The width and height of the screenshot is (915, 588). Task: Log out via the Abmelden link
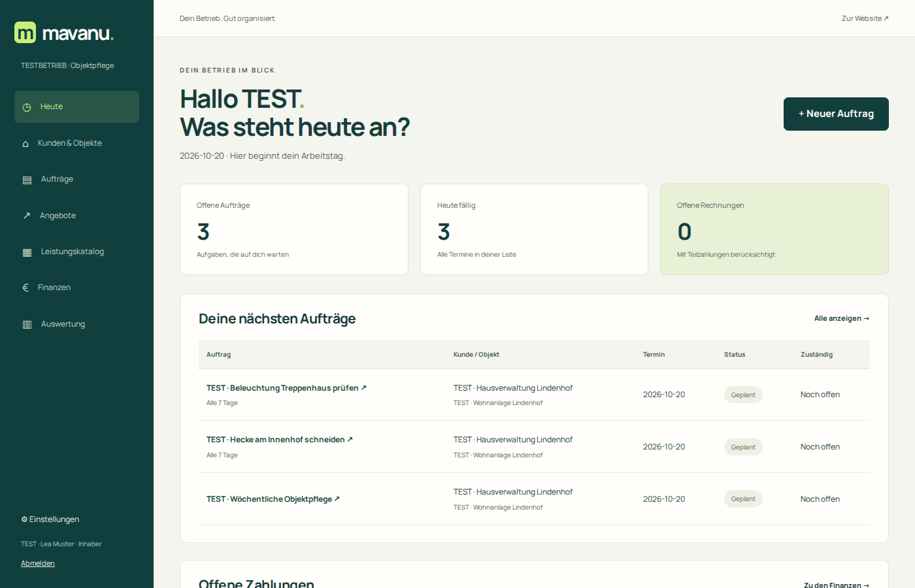tap(38, 563)
